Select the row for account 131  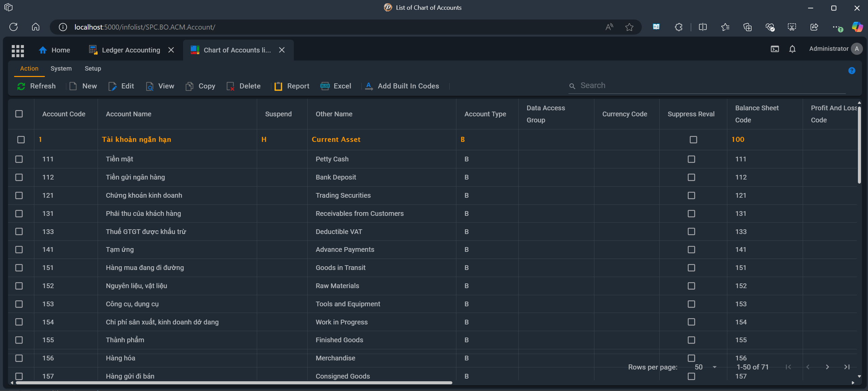[19, 214]
